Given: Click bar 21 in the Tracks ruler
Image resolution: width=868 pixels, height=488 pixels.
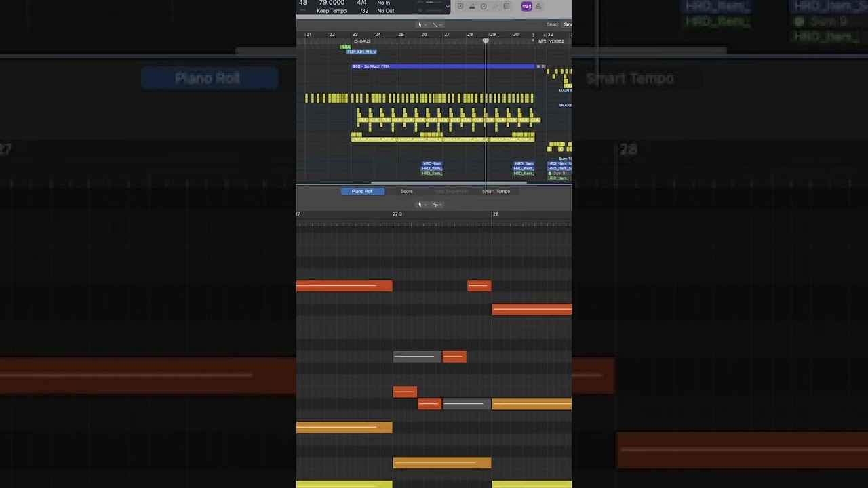Looking at the screenshot, I should click(x=309, y=34).
